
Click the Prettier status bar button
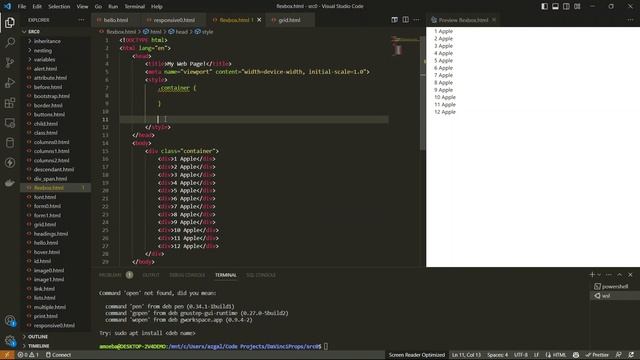click(597, 355)
